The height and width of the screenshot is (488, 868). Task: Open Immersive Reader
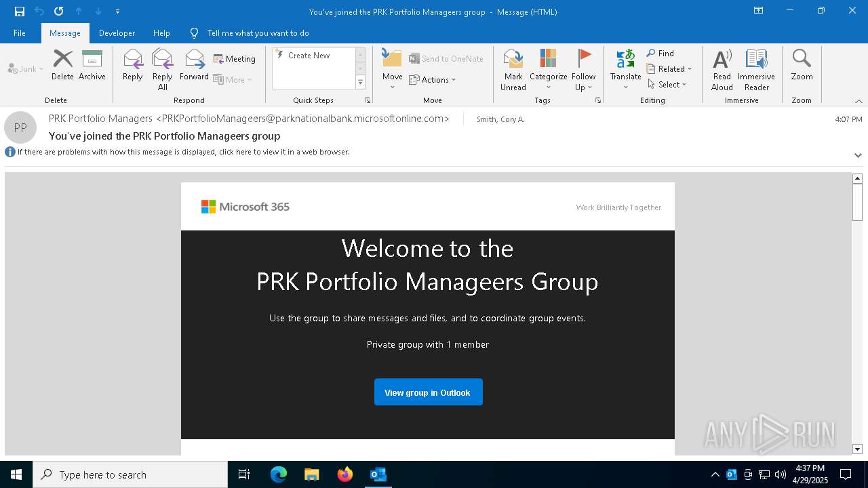pos(757,70)
